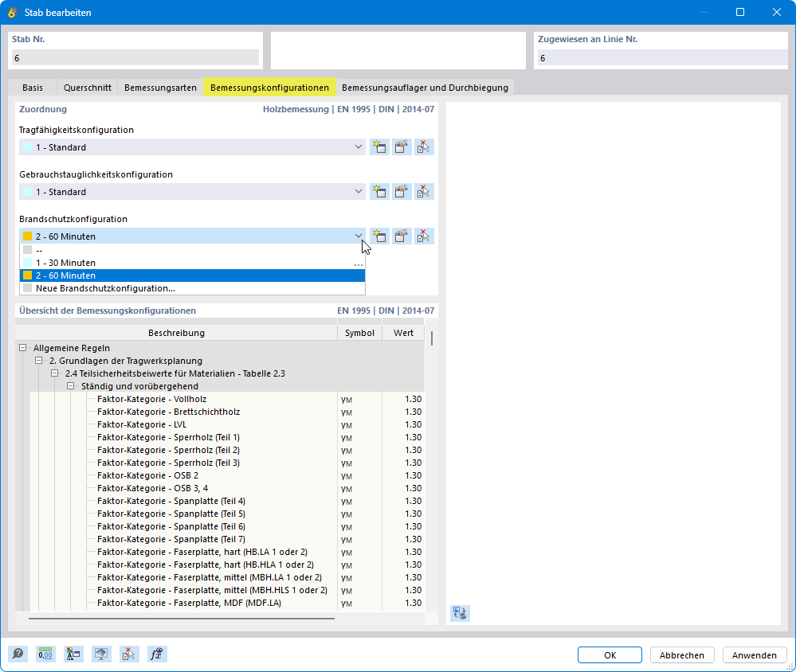
Task: Click the refresh icon in right preview panel
Action: coord(460,613)
